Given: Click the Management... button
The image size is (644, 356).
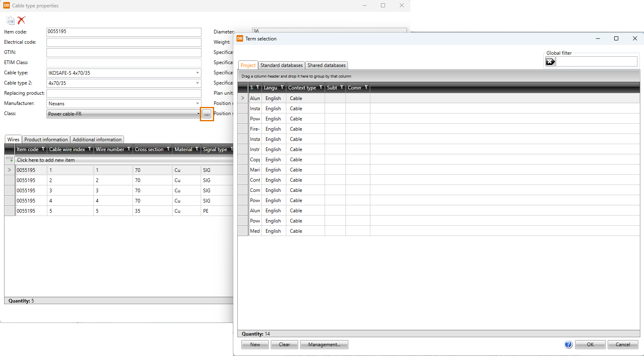Looking at the screenshot, I should (x=324, y=345).
